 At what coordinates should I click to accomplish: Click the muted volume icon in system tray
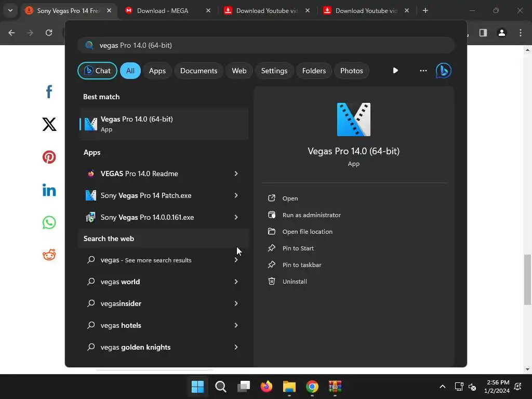pos(472,387)
